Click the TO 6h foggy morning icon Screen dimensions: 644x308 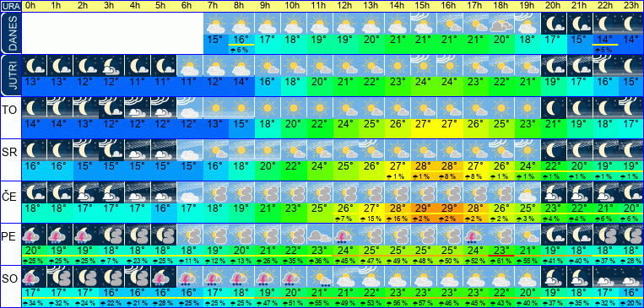(191, 108)
